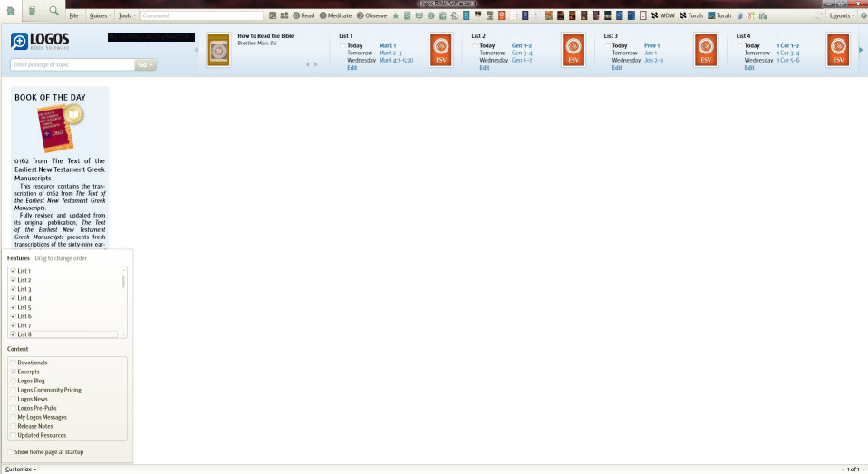Open the Tools menu
Screen dimensions: 868x474
tap(127, 15)
